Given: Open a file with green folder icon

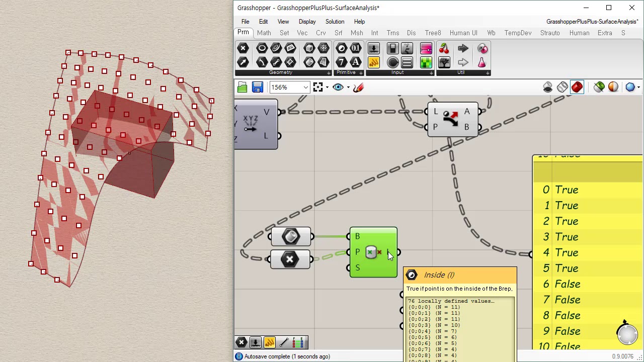Looking at the screenshot, I should click(243, 87).
